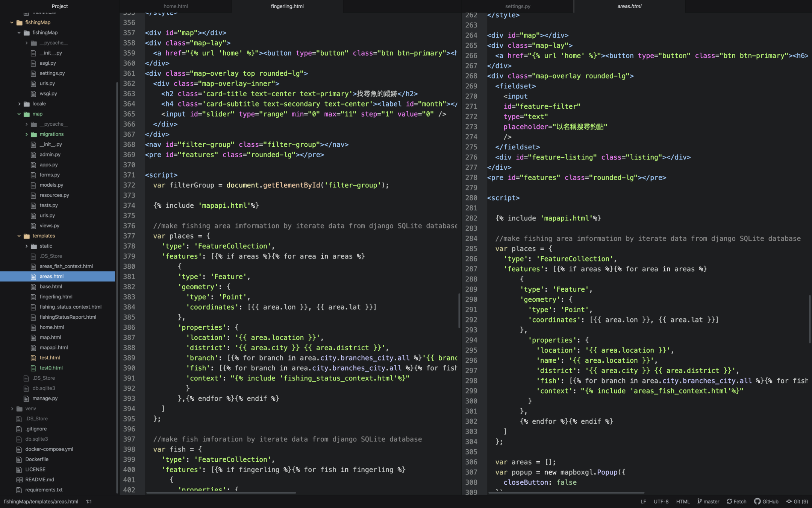The width and height of the screenshot is (812, 508).
Task: Expand the venv folder
Action: pyautogui.click(x=12, y=408)
